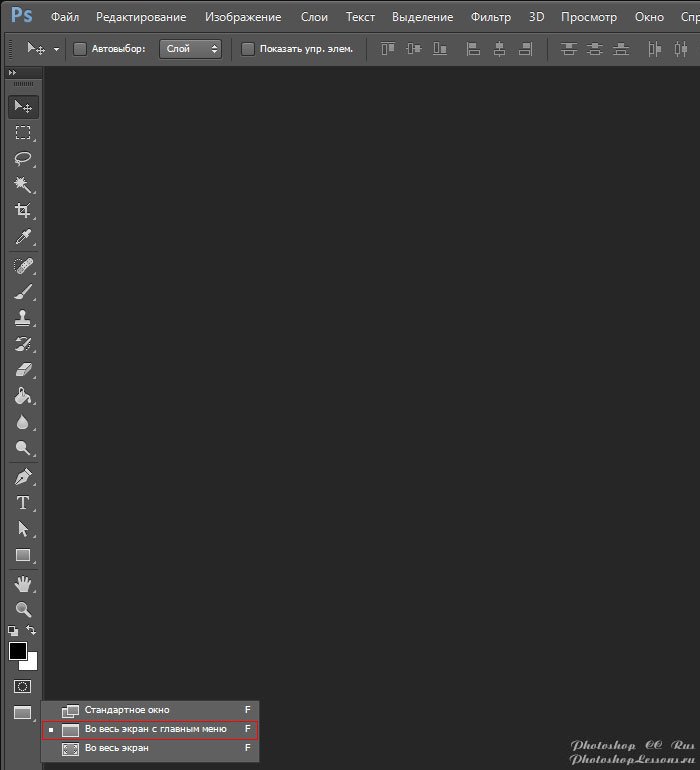
Task: Open the Фильтр menu
Action: pyautogui.click(x=490, y=17)
